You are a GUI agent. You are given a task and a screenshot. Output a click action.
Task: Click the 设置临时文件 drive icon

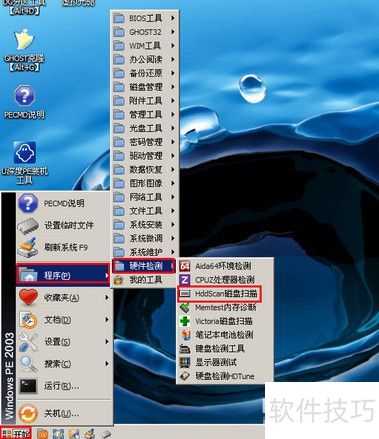pos(28,225)
